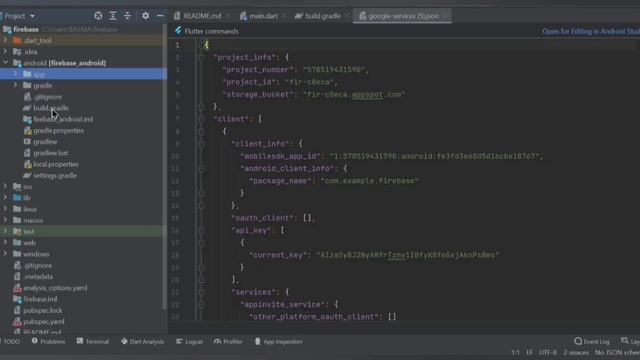Expand the windows folder
640x360 pixels.
click(x=5, y=254)
